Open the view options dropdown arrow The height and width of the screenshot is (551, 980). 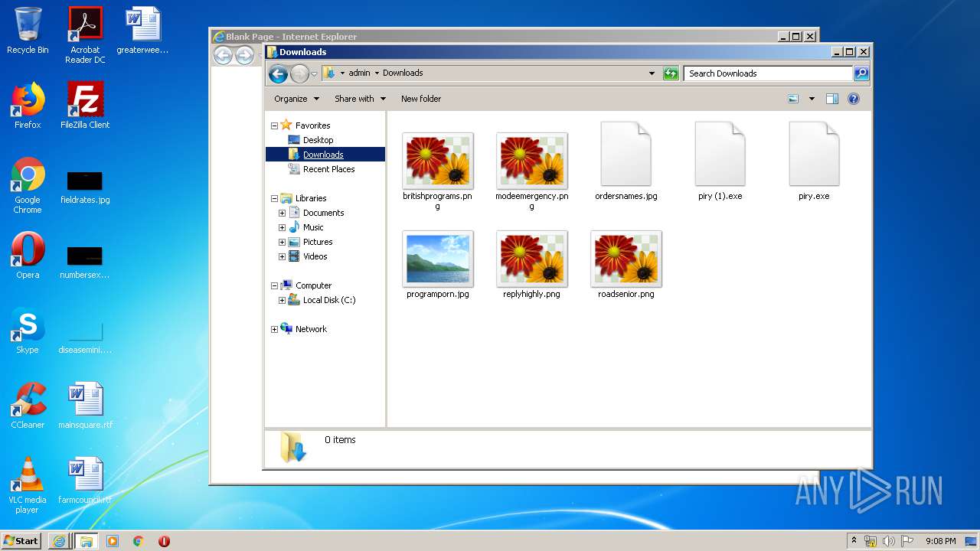pos(812,99)
